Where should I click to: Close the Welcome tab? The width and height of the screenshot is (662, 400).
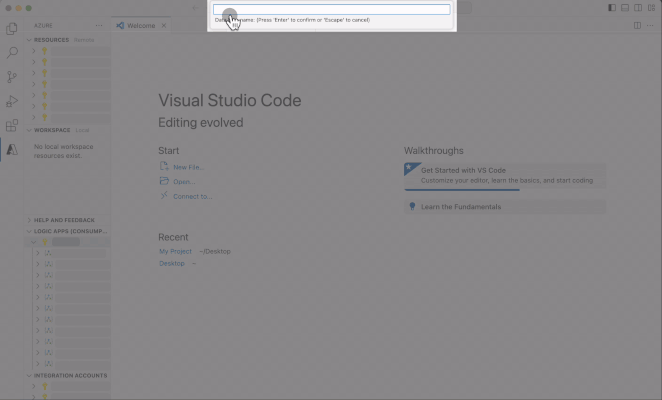164,26
